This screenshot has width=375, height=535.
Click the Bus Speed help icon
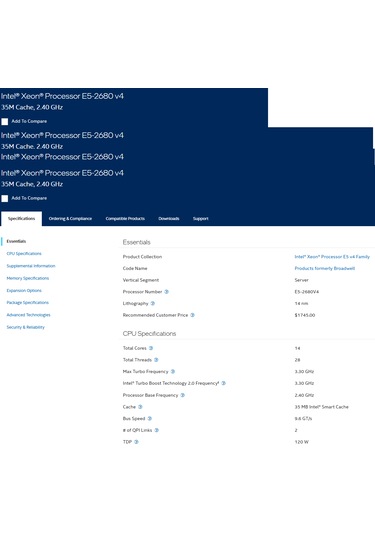coord(149,418)
